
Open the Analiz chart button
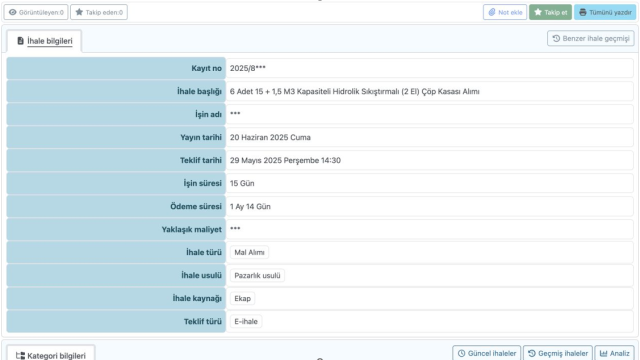[x=614, y=353]
